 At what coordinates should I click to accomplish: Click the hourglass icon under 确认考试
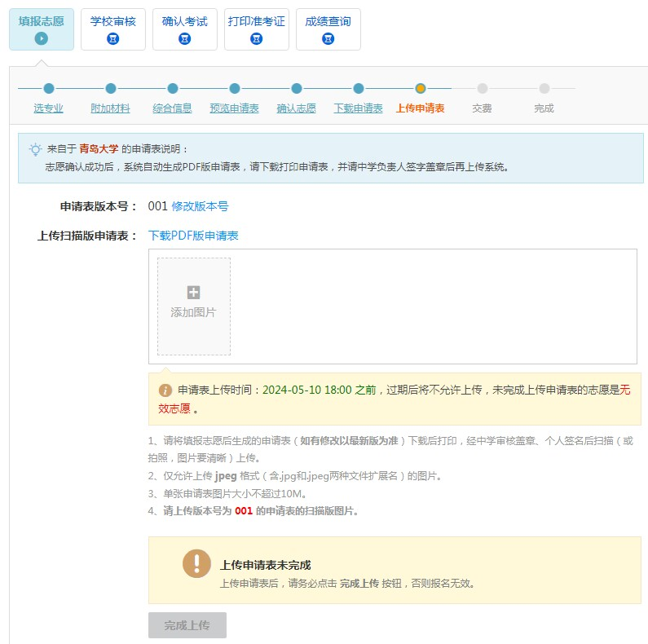click(185, 38)
